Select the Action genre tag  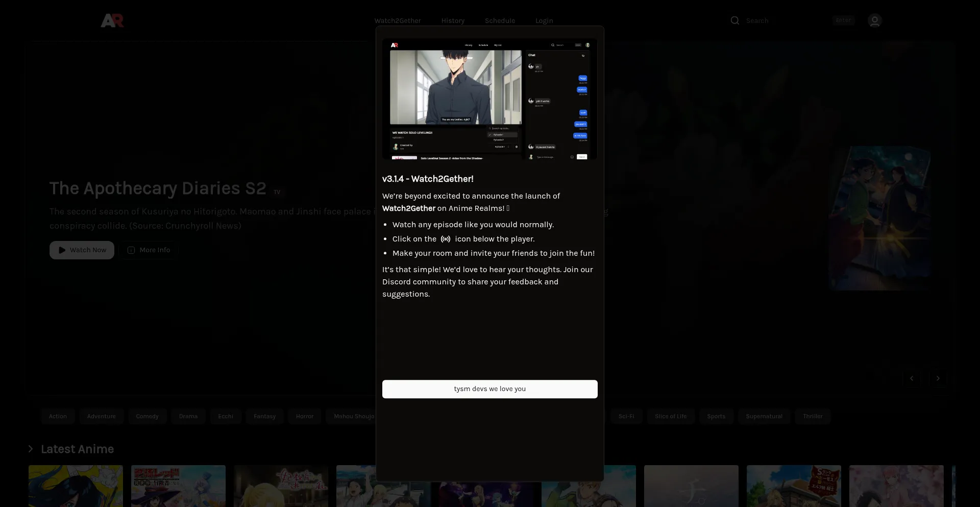(58, 417)
